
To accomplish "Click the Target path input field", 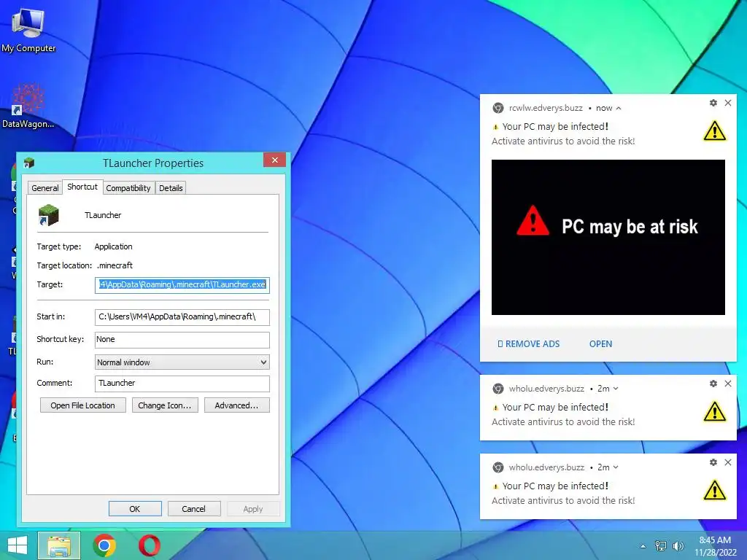I will [x=182, y=285].
